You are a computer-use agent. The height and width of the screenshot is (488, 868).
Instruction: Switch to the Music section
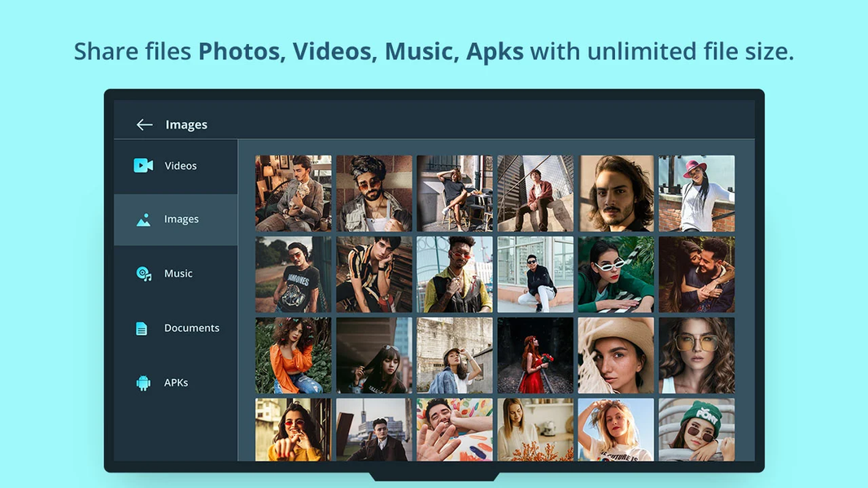click(177, 273)
